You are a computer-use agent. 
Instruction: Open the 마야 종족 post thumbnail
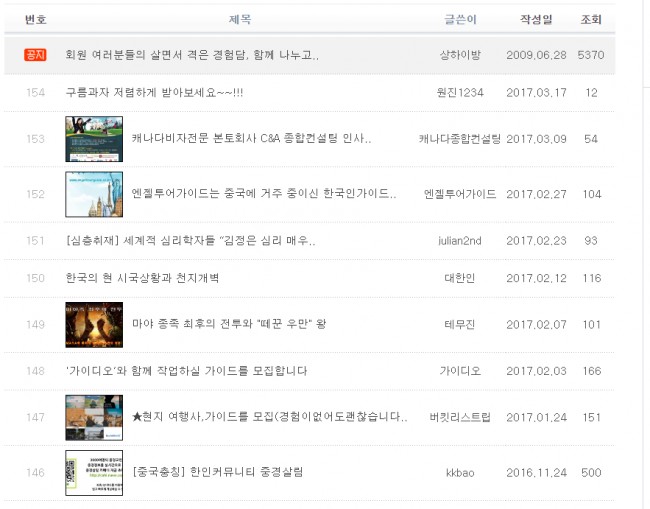point(94,325)
